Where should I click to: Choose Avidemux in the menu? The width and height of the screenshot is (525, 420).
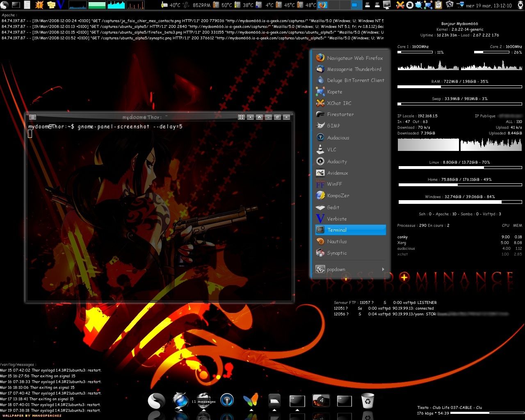(x=351, y=173)
